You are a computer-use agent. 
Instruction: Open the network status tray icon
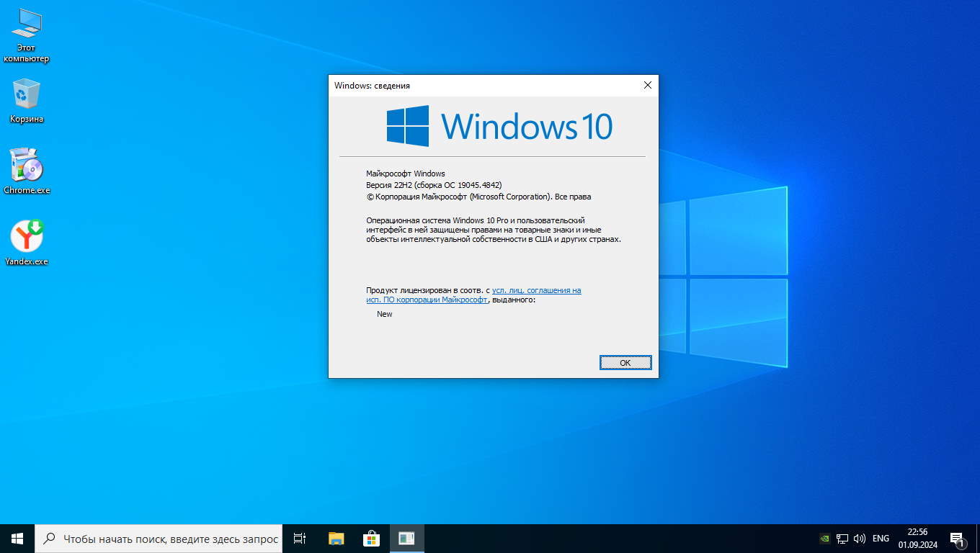(x=842, y=539)
